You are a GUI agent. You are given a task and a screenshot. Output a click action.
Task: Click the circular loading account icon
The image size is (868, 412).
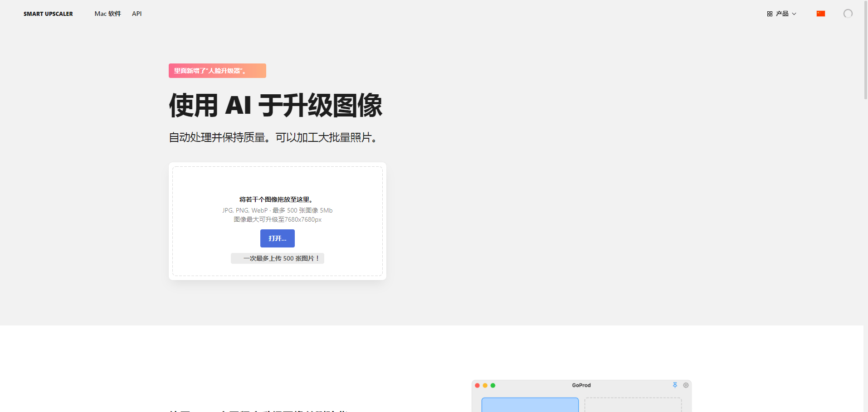(x=848, y=14)
